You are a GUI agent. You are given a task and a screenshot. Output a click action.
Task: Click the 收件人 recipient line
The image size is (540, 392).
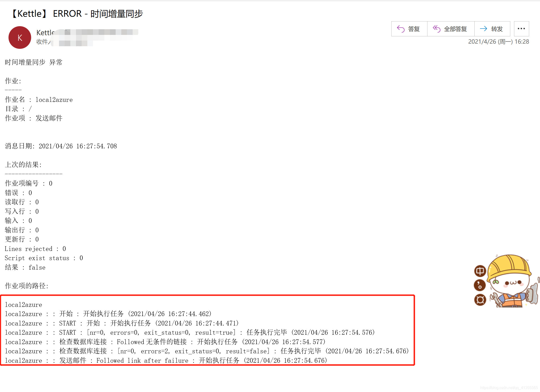click(x=44, y=42)
